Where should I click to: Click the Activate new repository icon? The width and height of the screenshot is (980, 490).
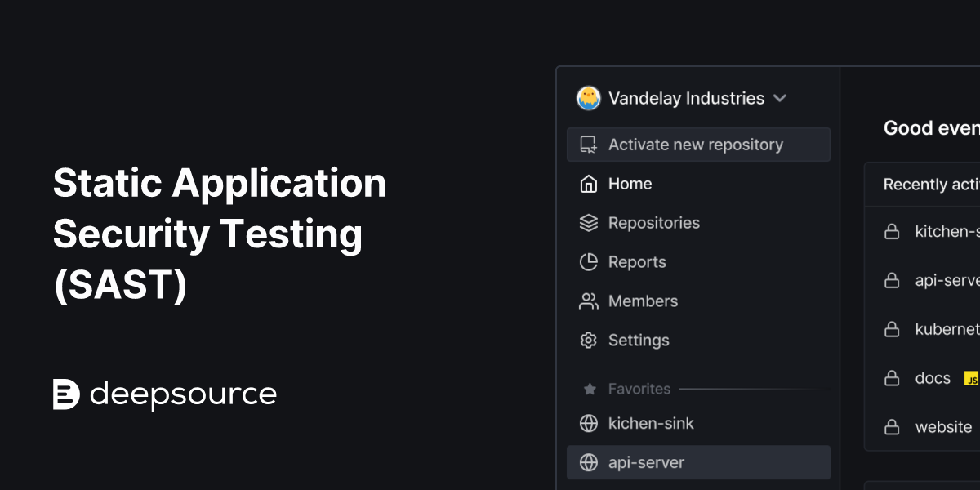click(x=588, y=145)
